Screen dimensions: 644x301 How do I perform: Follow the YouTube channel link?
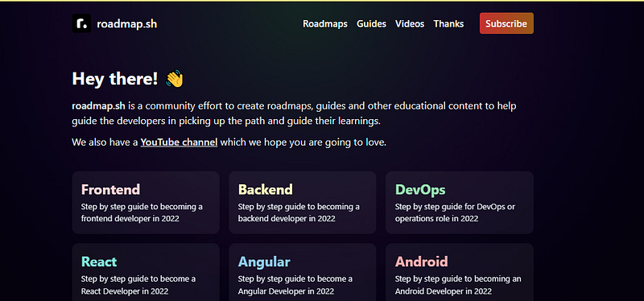(x=179, y=142)
